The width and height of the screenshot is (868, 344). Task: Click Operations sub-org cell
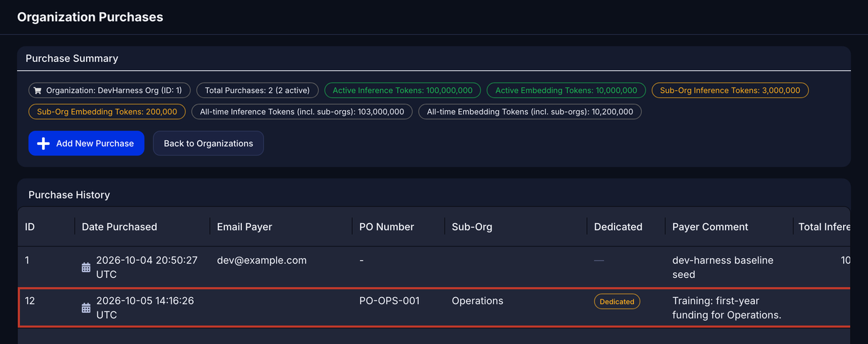coord(477,301)
